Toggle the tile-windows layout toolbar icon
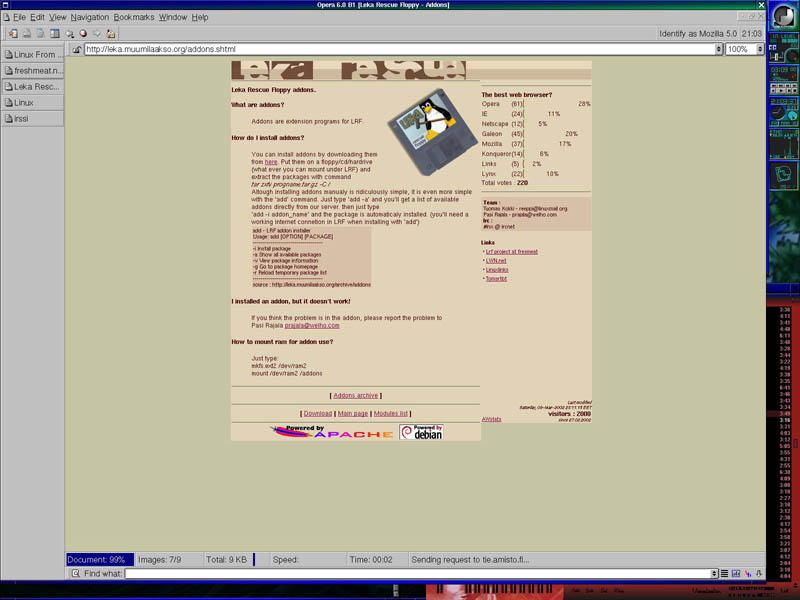Image resolution: width=800 pixels, height=600 pixels. point(55,34)
